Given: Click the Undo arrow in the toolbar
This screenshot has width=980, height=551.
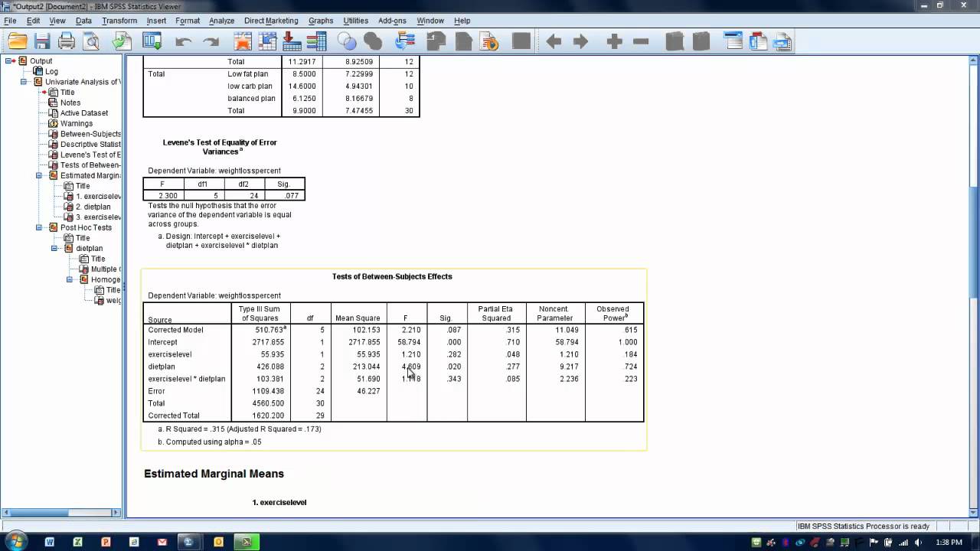Looking at the screenshot, I should tap(184, 42).
